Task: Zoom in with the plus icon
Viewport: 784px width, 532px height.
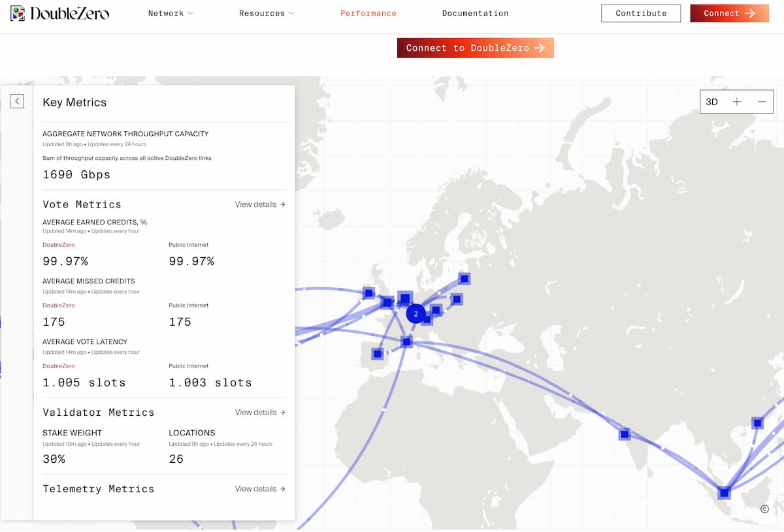Action: 737,102
